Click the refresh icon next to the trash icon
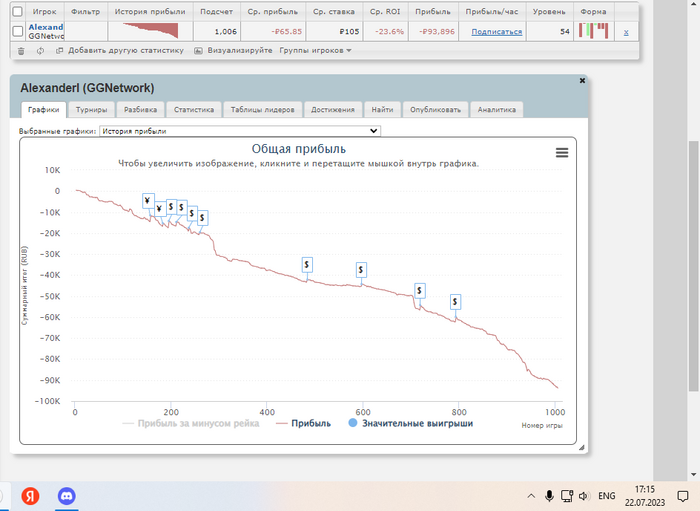Screen dimensions: 700x511 (x=40, y=51)
